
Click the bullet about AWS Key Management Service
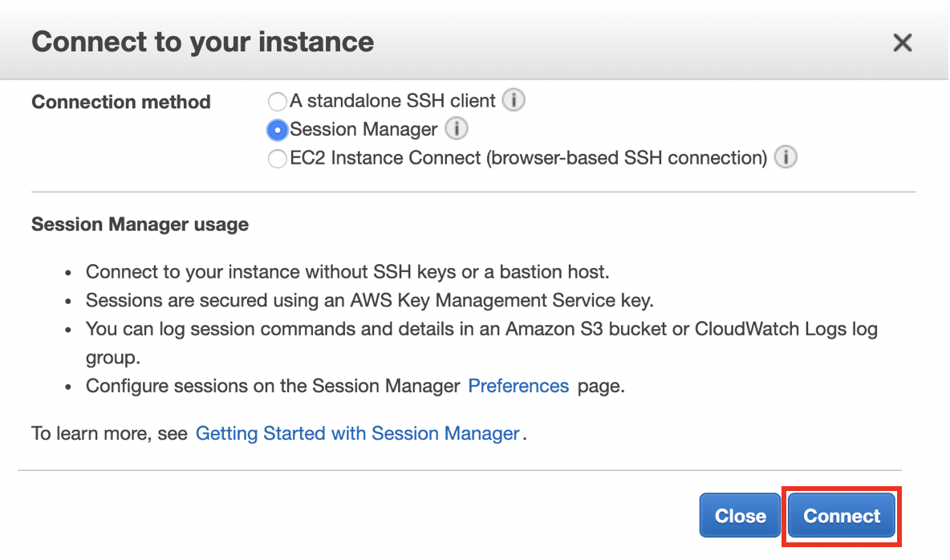[370, 301]
